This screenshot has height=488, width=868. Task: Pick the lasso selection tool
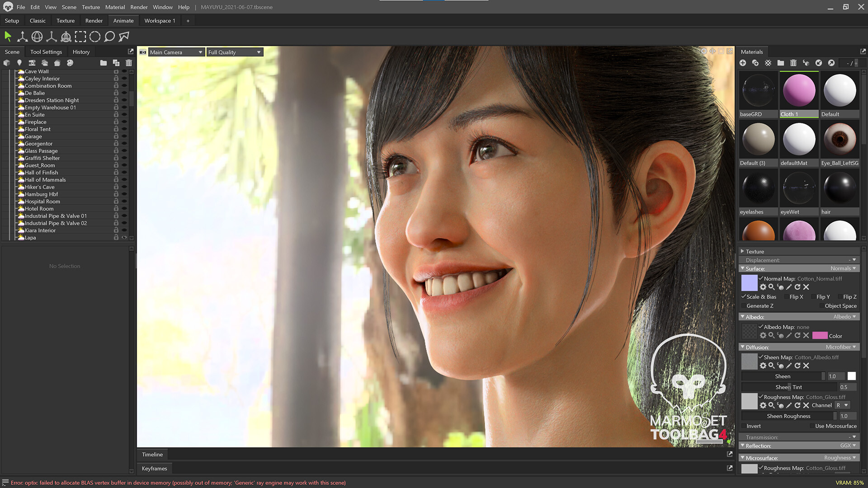tap(109, 37)
